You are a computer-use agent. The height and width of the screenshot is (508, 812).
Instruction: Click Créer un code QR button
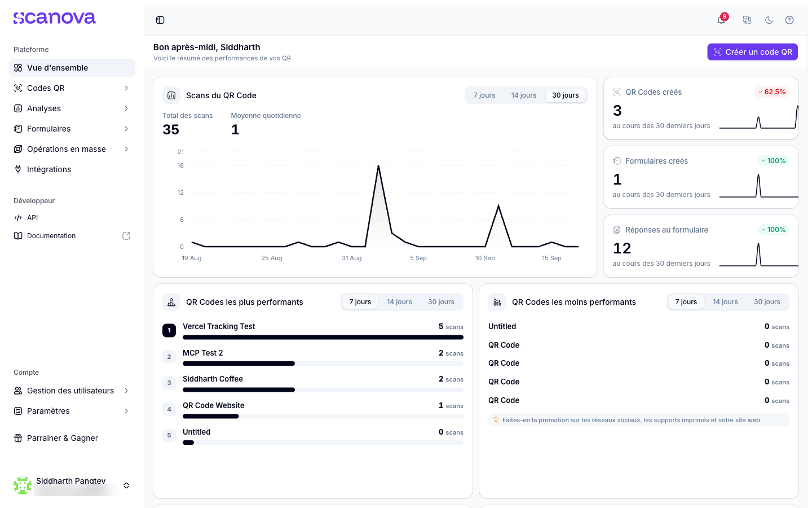[x=752, y=52]
